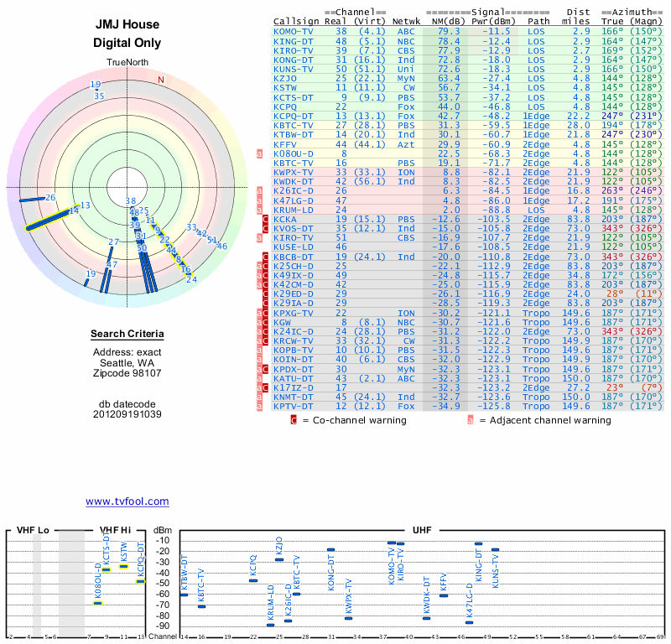The image size is (671, 644).
Task: Click the adjacent warning icon next to KRUM-LD
Action: [259, 210]
